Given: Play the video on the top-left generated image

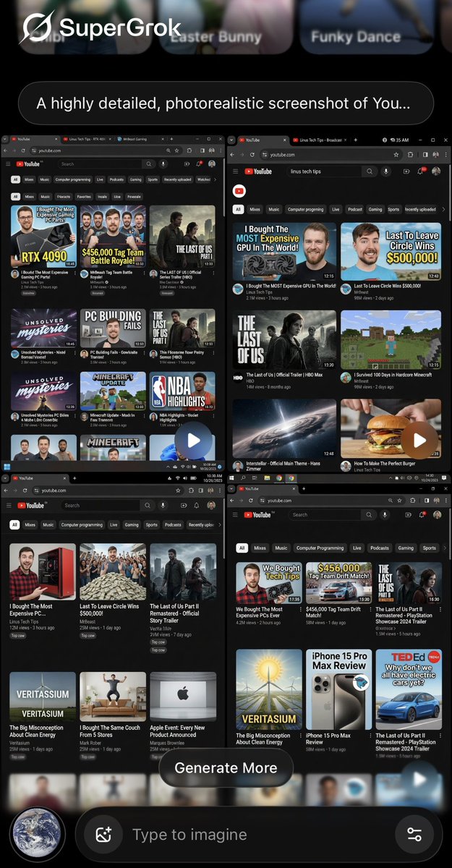Looking at the screenshot, I should pos(192,441).
